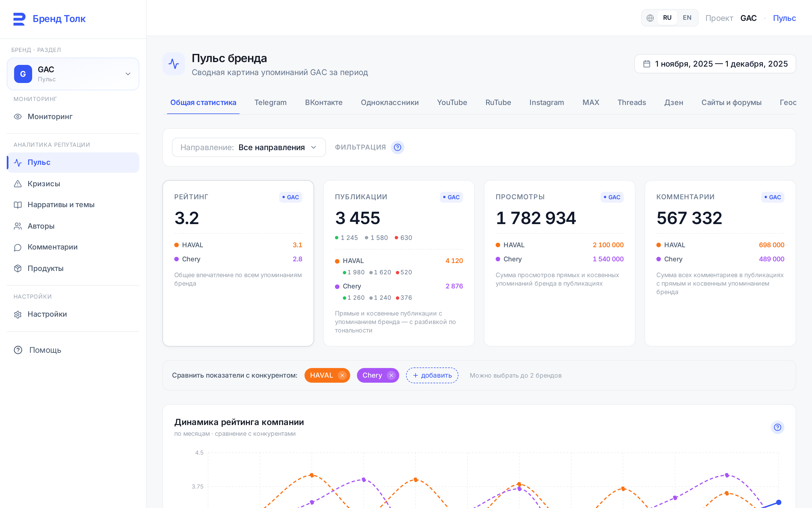
Task: Click the book icon beside Нарративы и темы
Action: pyautogui.click(x=18, y=205)
